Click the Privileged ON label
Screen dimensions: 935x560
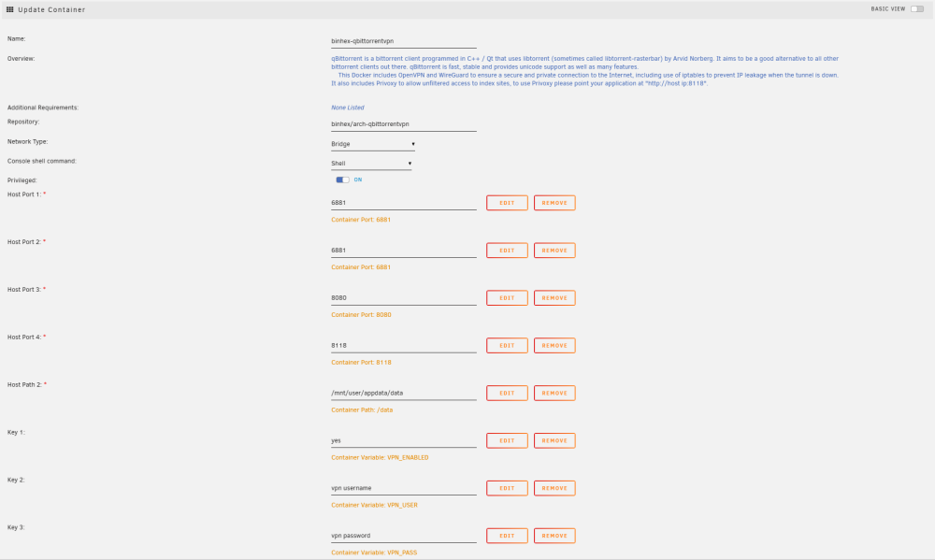pyautogui.click(x=358, y=179)
